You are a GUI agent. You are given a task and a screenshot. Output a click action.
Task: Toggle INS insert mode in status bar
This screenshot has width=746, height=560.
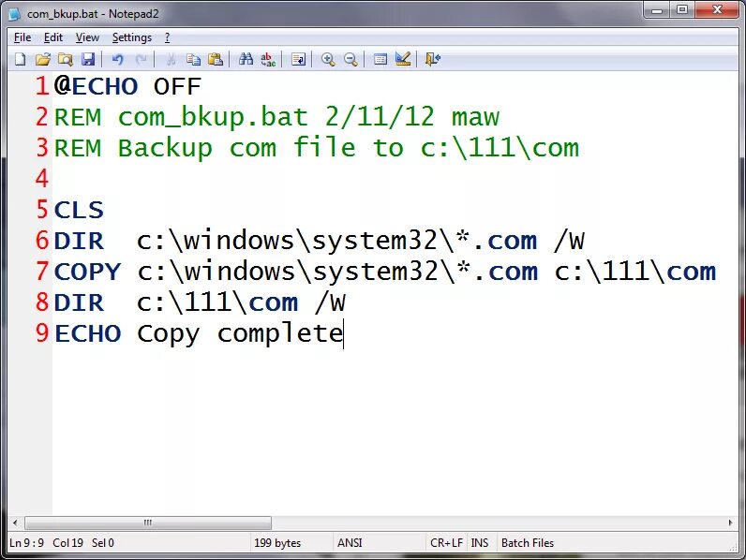pyautogui.click(x=480, y=543)
